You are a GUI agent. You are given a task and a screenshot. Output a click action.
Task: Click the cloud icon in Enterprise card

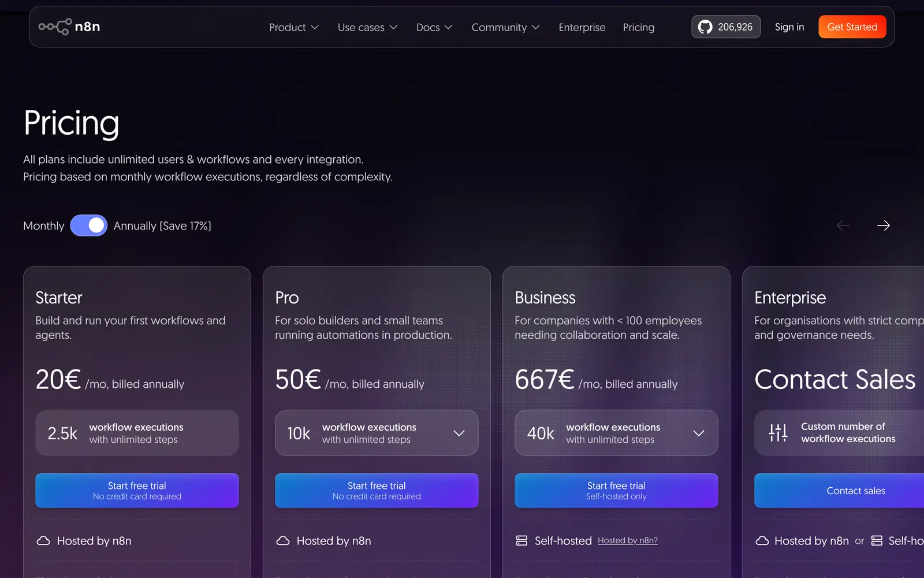[762, 541]
